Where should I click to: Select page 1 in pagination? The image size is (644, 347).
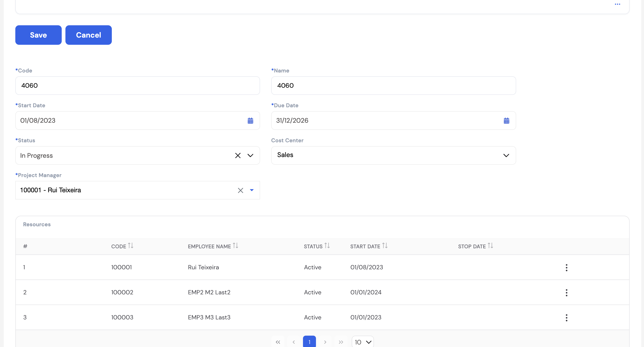(x=309, y=342)
